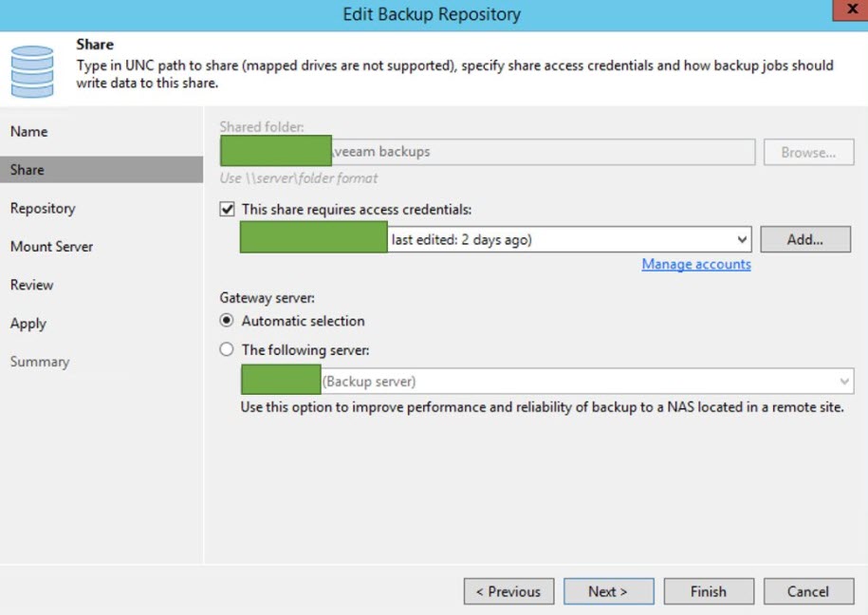Viewport: 868px width, 615px height.
Task: Select the Share step in sidebar
Action: point(28,170)
